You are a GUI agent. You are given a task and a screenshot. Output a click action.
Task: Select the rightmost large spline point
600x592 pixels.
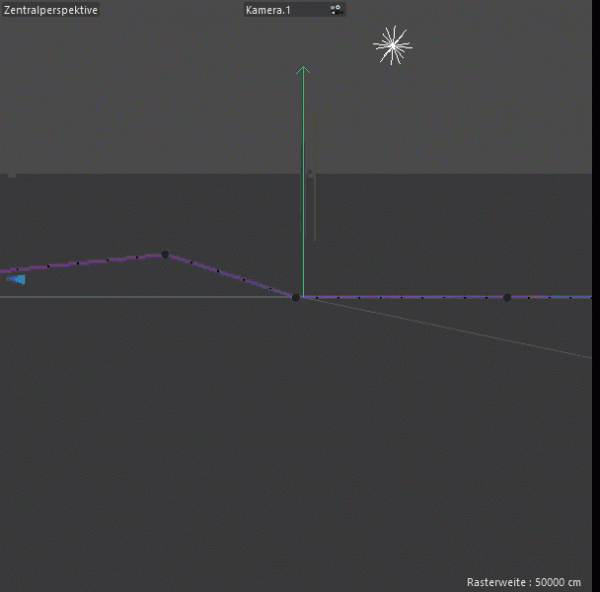tap(507, 297)
